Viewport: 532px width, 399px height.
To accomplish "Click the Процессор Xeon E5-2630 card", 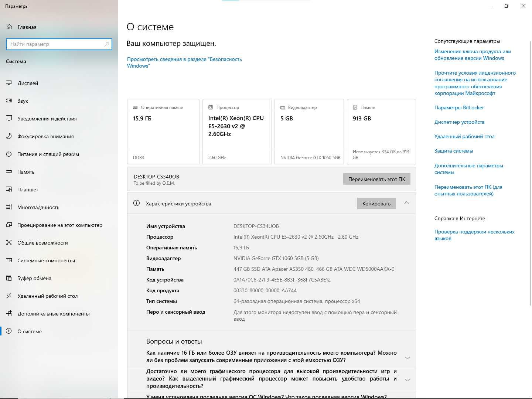I will [237, 132].
